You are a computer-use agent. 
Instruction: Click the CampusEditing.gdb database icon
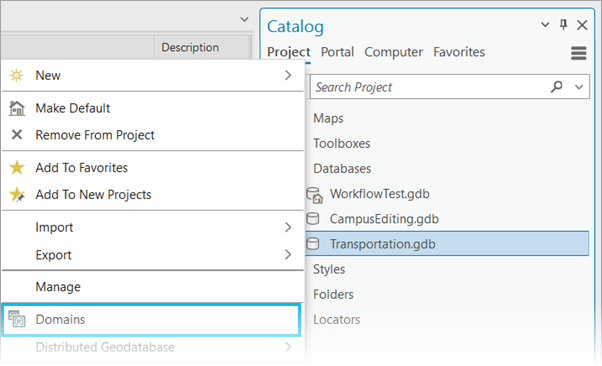[313, 219]
